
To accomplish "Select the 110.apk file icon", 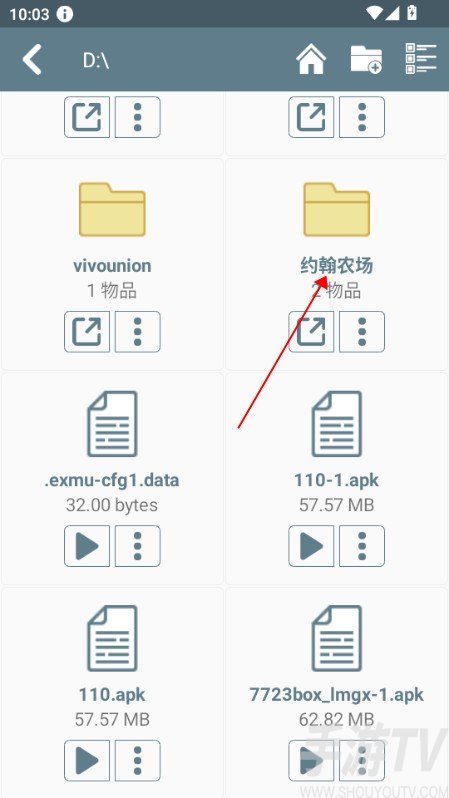I will [x=112, y=638].
